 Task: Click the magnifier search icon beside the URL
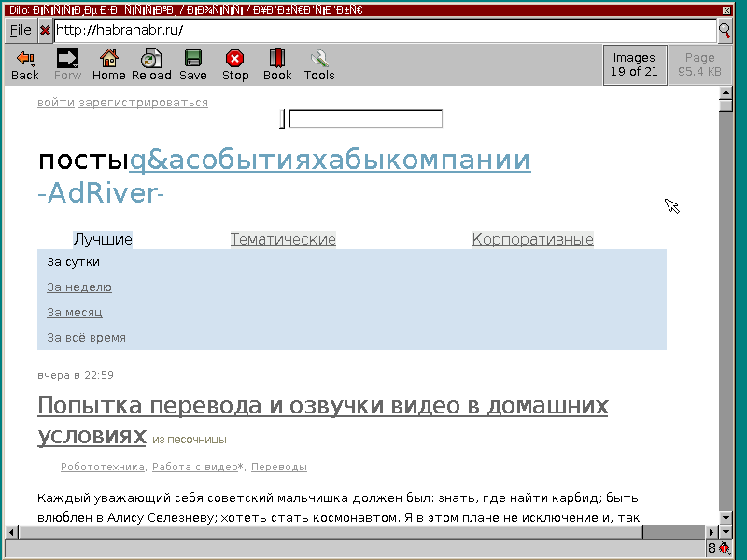tap(725, 31)
